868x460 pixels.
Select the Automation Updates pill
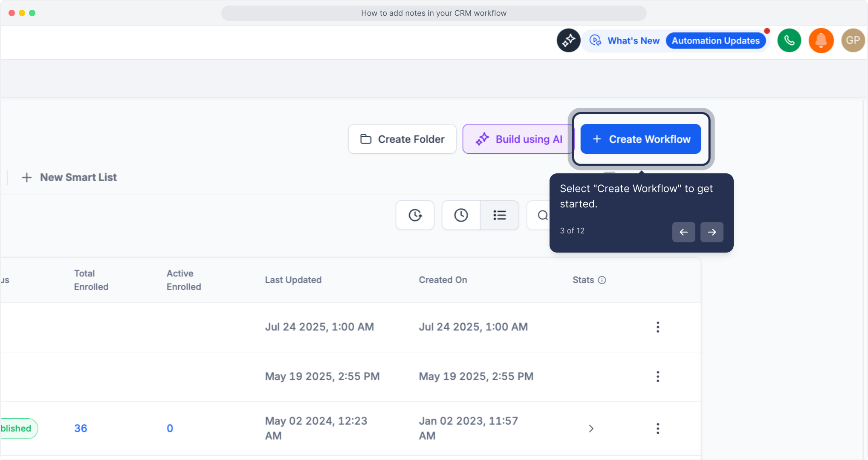click(716, 40)
